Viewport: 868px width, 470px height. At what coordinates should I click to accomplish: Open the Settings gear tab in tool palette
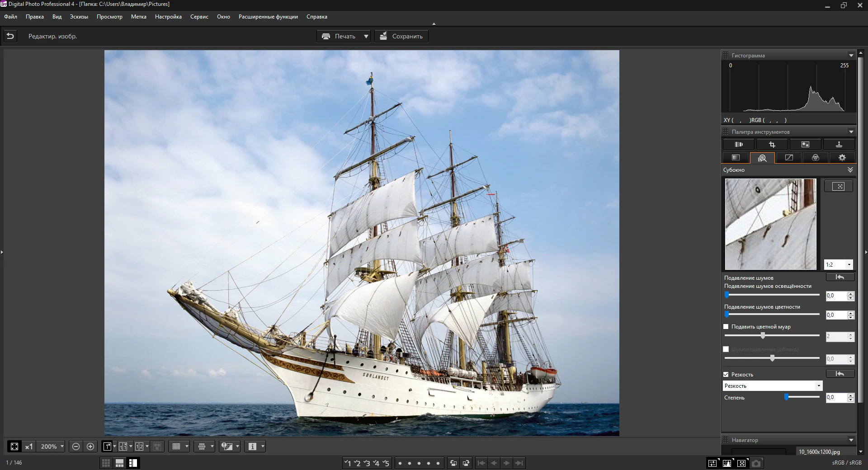click(x=842, y=158)
